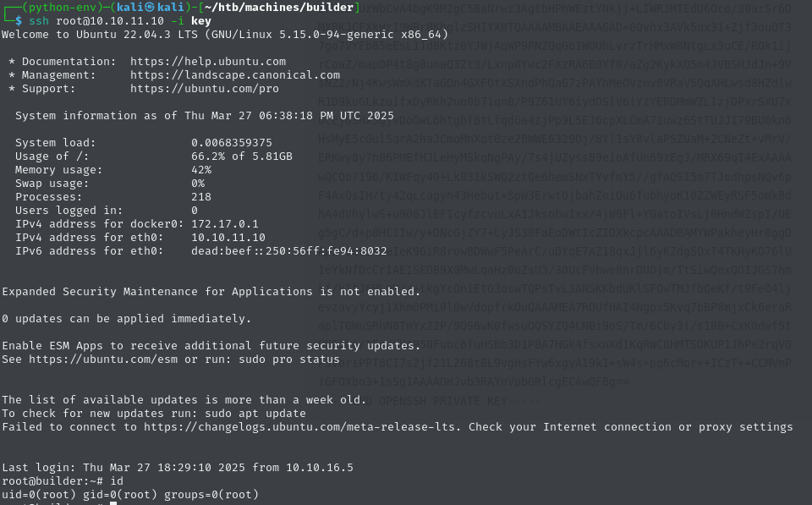Click the IPv6 address dead:beef::250:56ff:fe94:8032

point(289,250)
